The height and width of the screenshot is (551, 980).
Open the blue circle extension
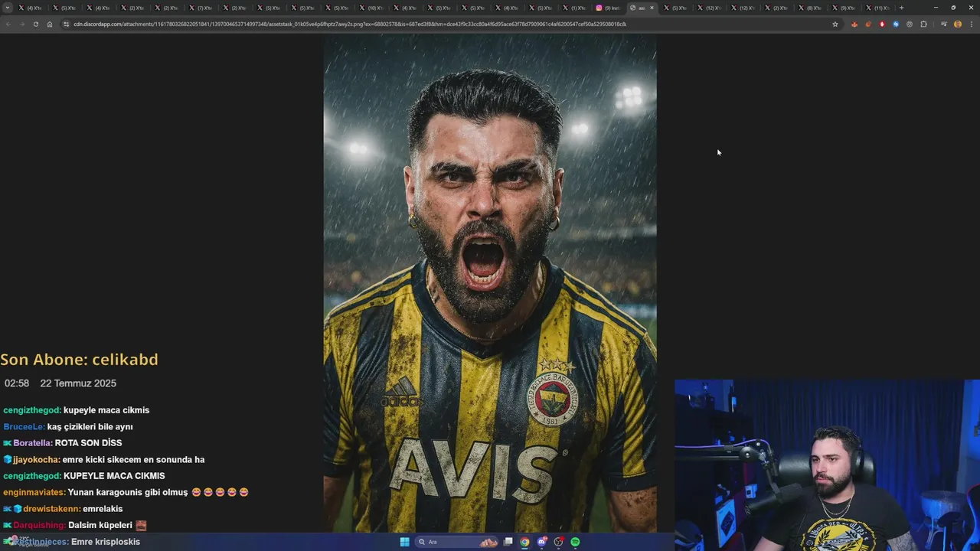tap(896, 24)
